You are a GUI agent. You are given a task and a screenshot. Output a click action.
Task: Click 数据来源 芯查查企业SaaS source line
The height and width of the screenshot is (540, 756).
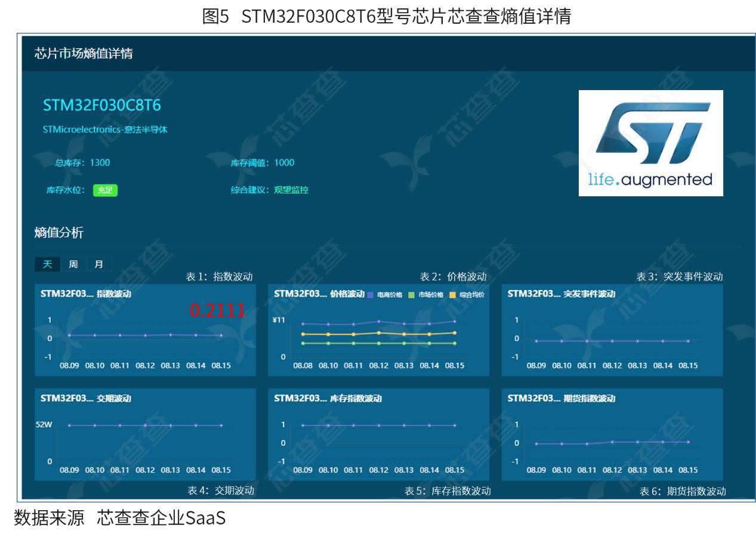(119, 518)
